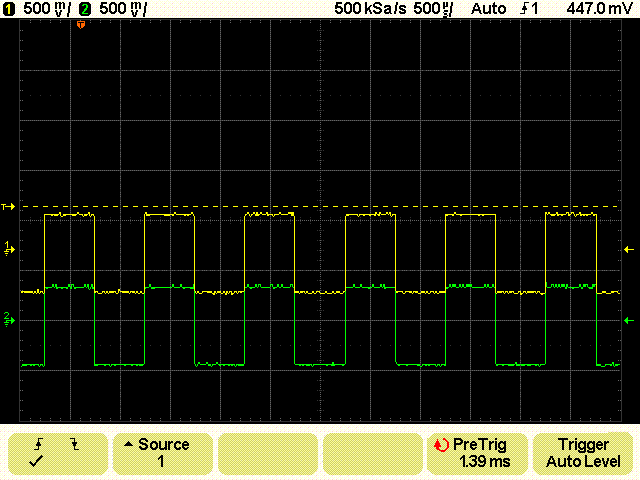Click channel 2 ground reference marker
Image resolution: width=640 pixels, height=480 pixels.
tap(9, 319)
